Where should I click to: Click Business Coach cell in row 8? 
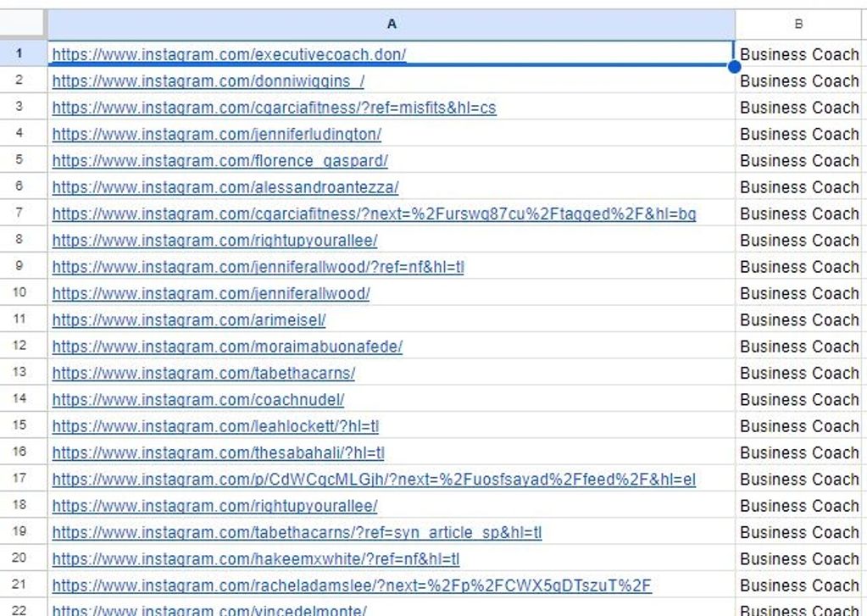[x=798, y=240]
